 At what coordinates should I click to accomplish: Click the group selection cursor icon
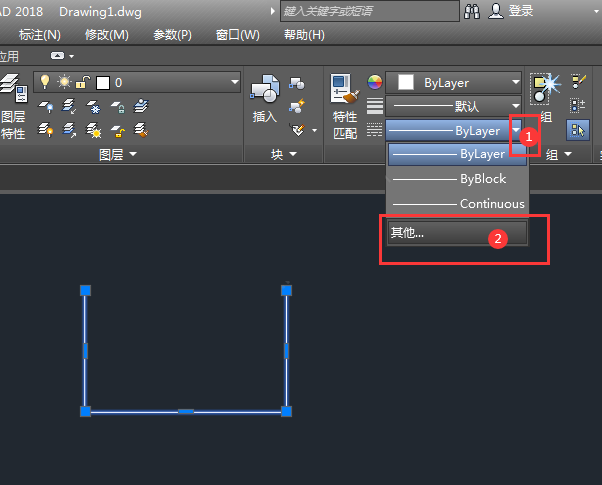(577, 130)
